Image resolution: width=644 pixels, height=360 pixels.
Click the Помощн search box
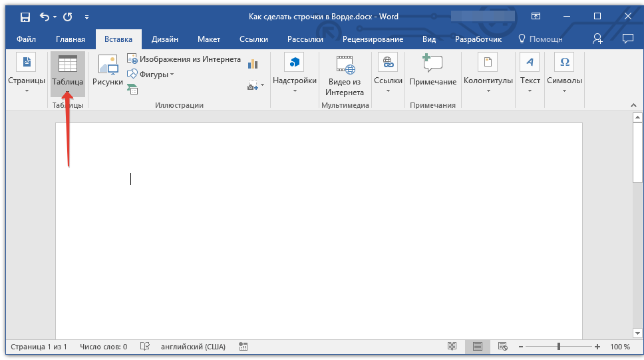540,39
